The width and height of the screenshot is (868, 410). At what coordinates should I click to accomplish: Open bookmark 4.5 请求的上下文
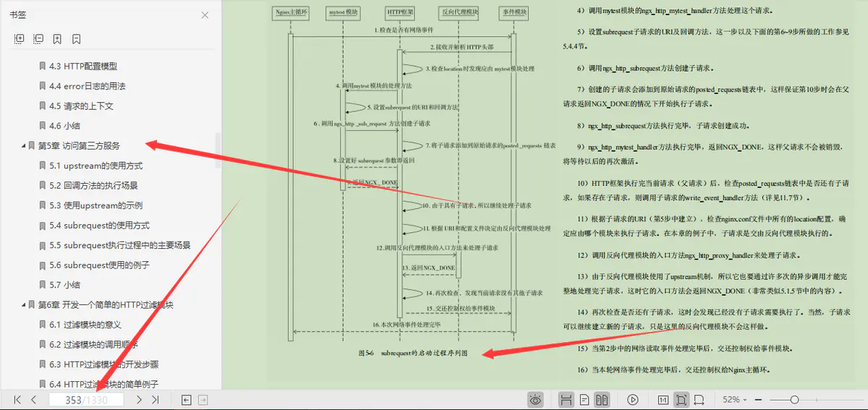pos(82,106)
